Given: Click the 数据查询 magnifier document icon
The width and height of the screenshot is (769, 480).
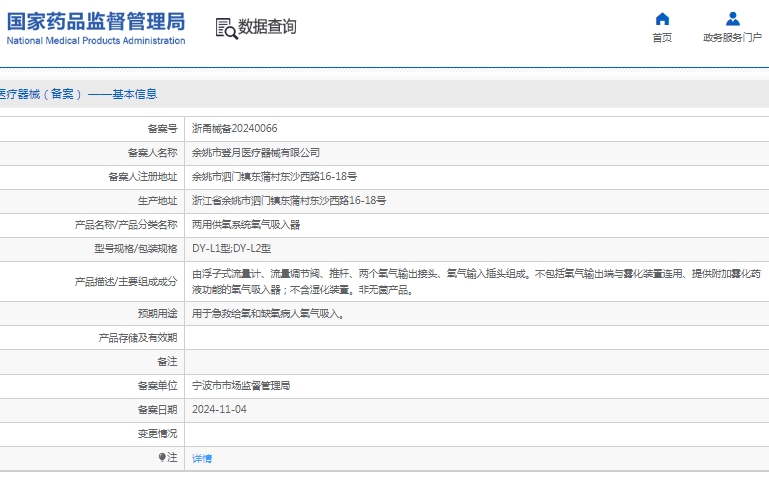Looking at the screenshot, I should coord(226,28).
